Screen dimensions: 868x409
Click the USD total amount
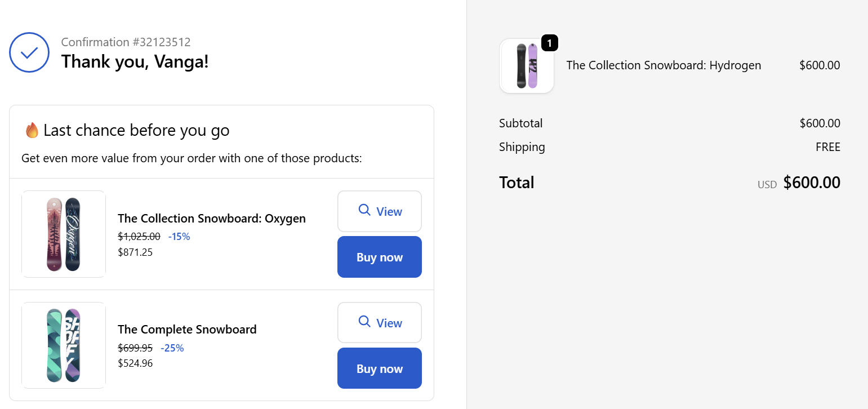[811, 183]
